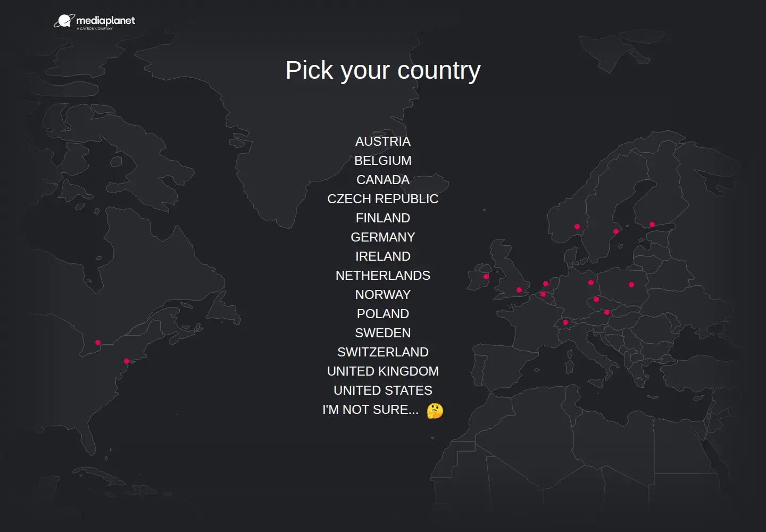Click the red map dot on Ireland
The image size is (766, 532).
(486, 277)
